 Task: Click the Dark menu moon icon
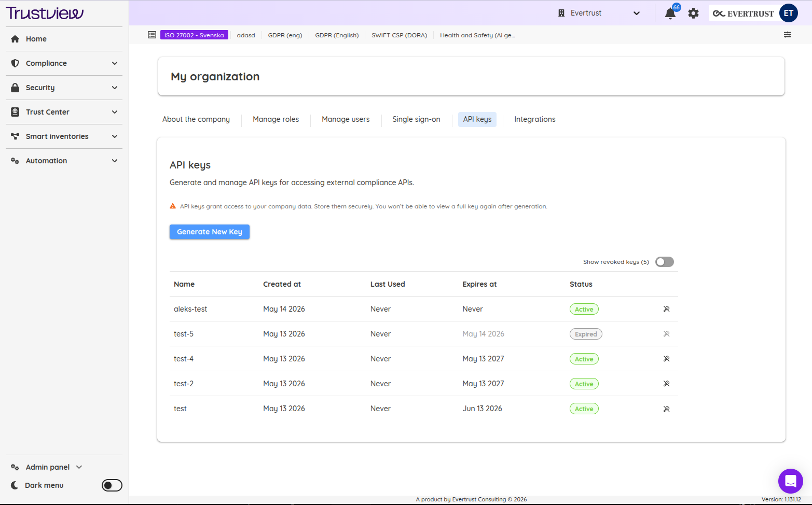[15, 485]
